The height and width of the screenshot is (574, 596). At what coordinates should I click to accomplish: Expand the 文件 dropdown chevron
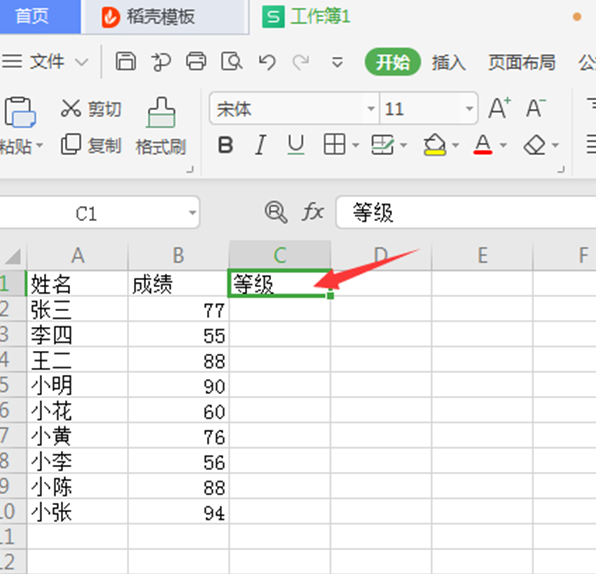(82, 62)
